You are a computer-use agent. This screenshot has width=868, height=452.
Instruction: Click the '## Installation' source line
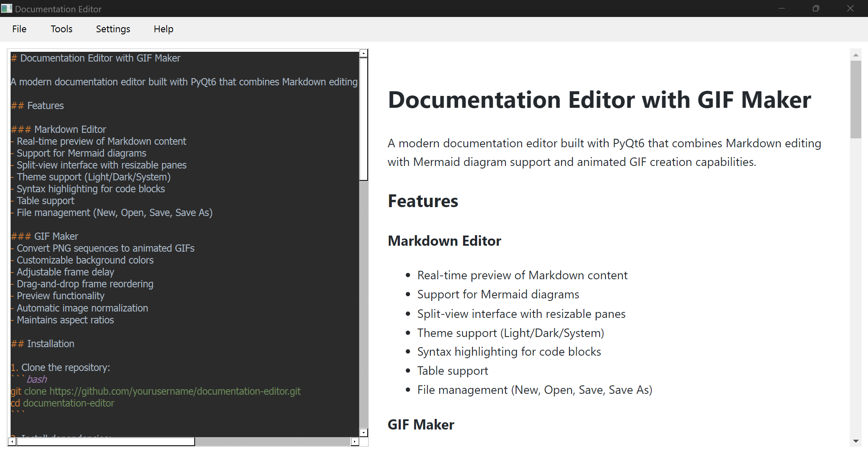coord(42,344)
